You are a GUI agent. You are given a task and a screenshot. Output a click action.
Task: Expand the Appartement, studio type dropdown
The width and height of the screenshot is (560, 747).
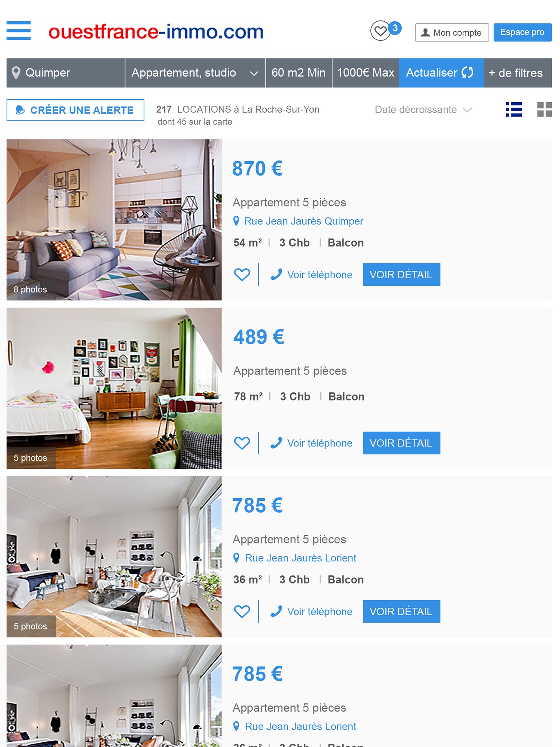click(x=195, y=73)
